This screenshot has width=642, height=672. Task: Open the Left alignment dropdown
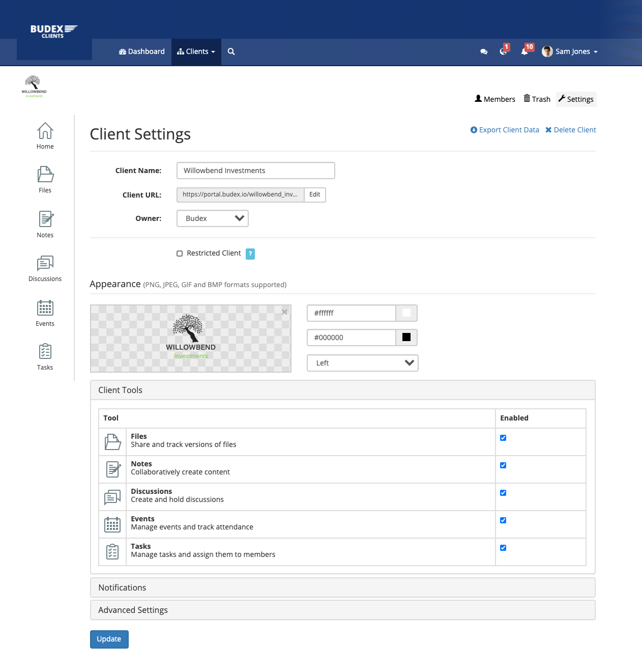pos(362,363)
